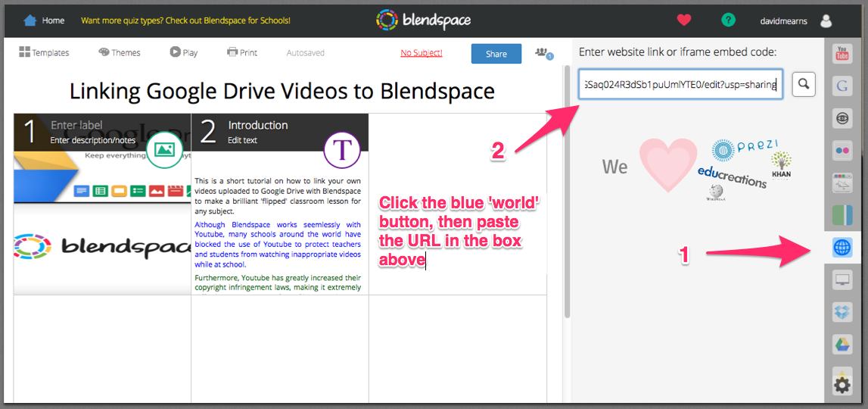Select the blue world web link icon
Image resolution: width=868 pixels, height=409 pixels.
coord(842,247)
